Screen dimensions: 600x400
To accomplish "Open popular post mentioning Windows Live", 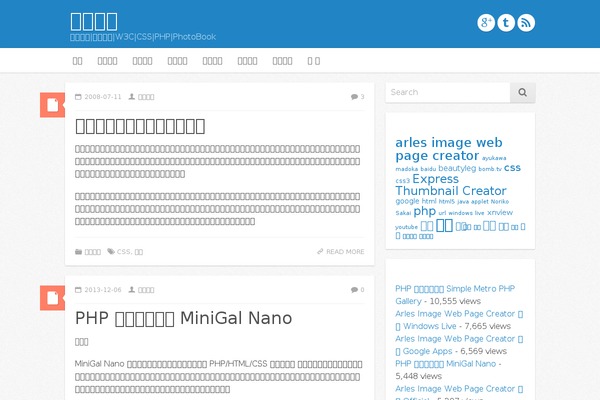I will (x=459, y=320).
